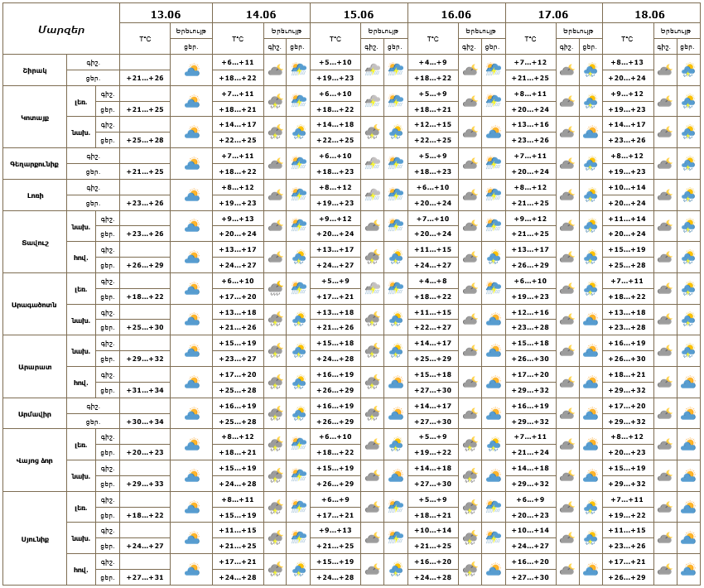Select temperature +30...+34 for Արմավիր 13.06
Screen dimensions: 704x588
coord(145,422)
